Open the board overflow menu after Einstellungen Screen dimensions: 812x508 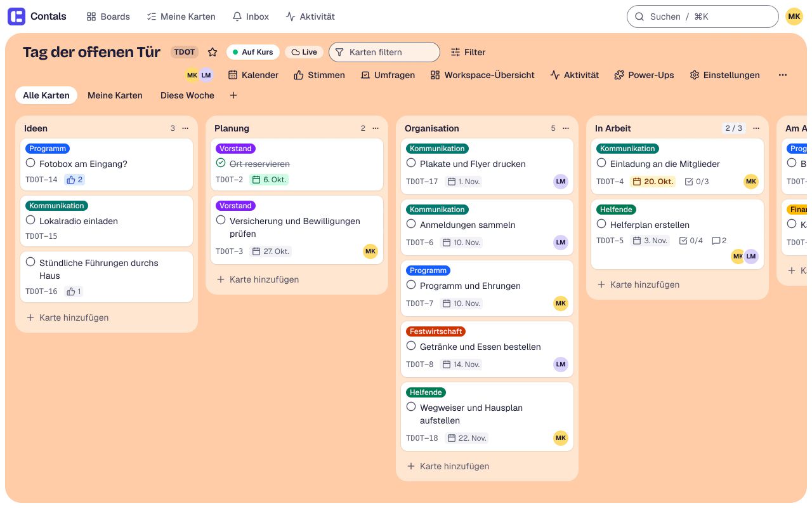click(x=783, y=75)
